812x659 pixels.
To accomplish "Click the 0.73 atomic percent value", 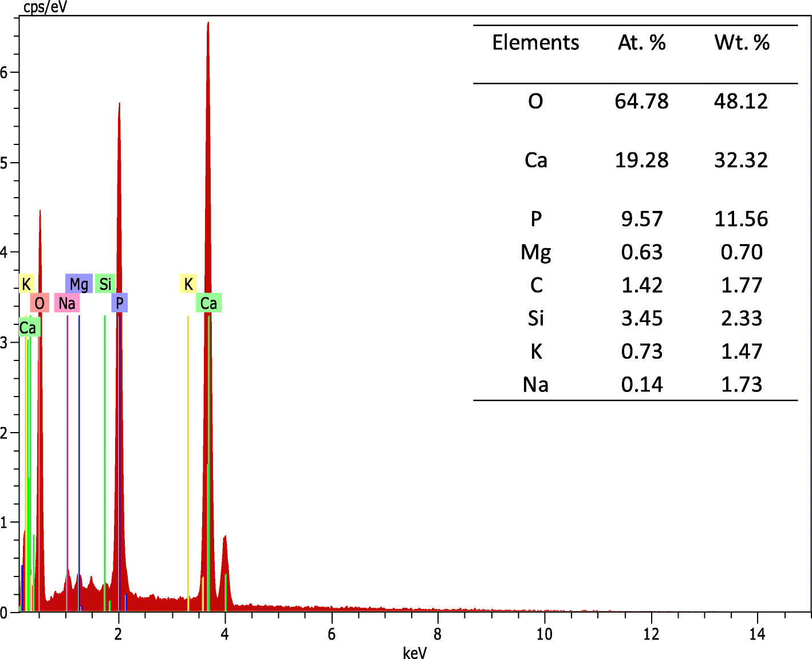I will point(642,351).
